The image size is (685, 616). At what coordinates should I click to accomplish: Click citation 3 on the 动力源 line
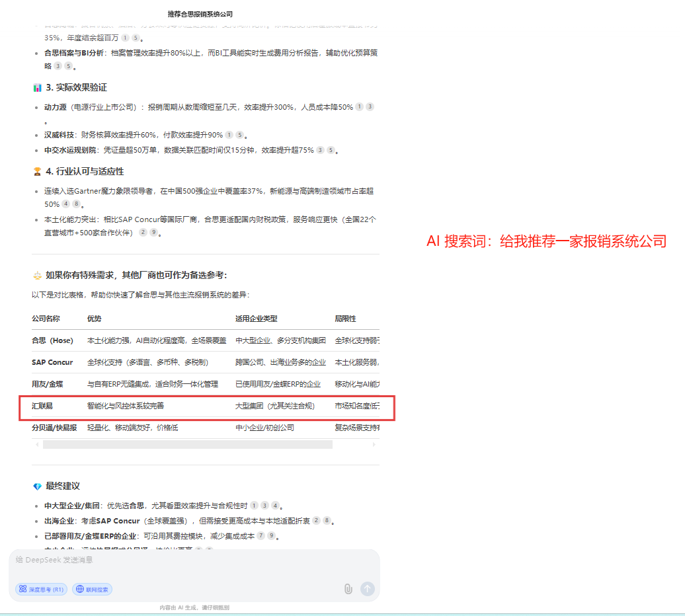coord(370,106)
